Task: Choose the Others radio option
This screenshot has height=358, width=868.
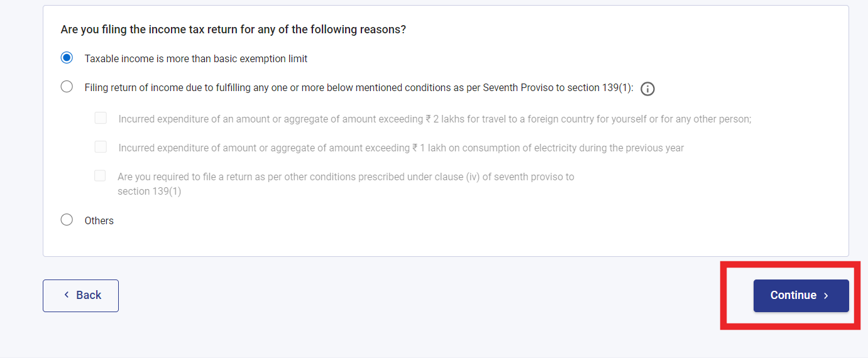Action: coord(67,220)
